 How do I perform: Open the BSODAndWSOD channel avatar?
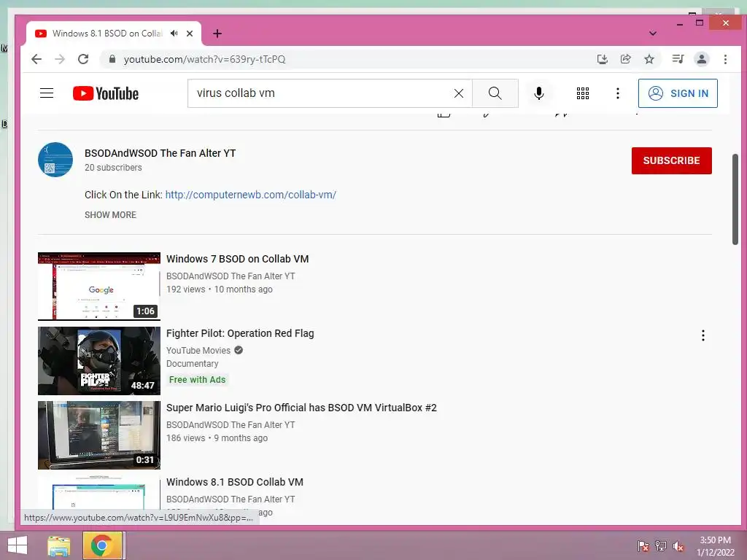[x=55, y=160]
